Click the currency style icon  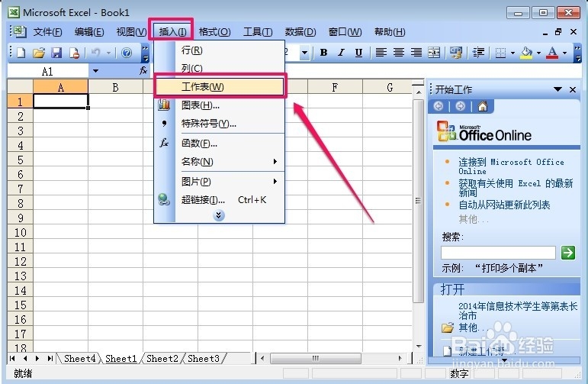(456, 53)
